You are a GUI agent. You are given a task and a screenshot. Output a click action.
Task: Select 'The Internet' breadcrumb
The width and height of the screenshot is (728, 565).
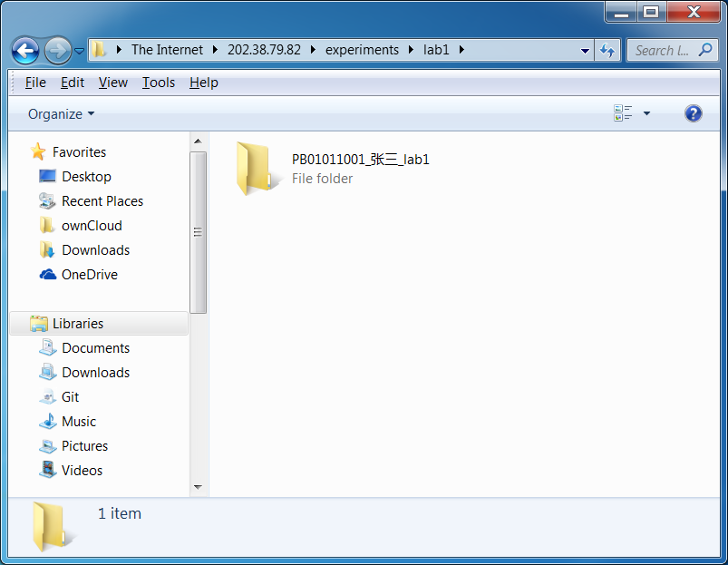(x=167, y=50)
